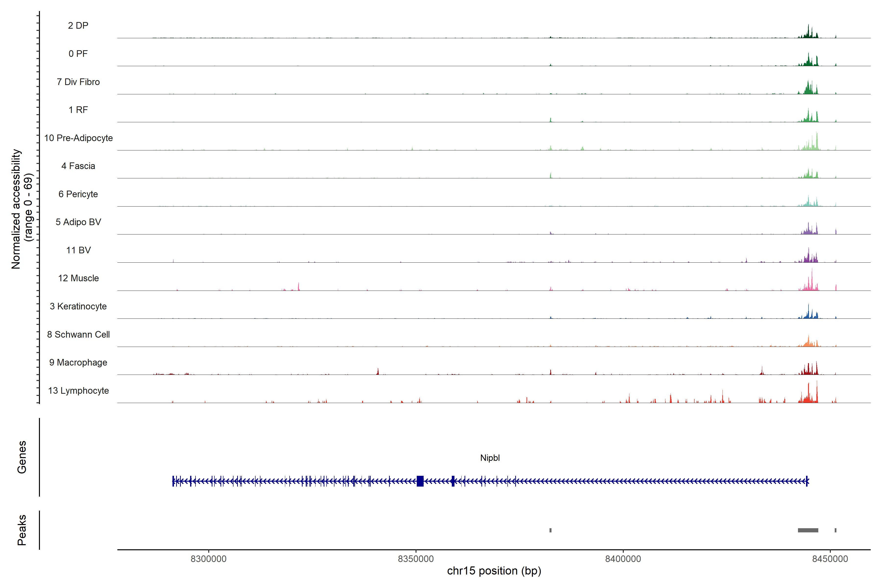Click the 3 Keratinocyte track label
This screenshot has width=882, height=588.
click(x=78, y=306)
